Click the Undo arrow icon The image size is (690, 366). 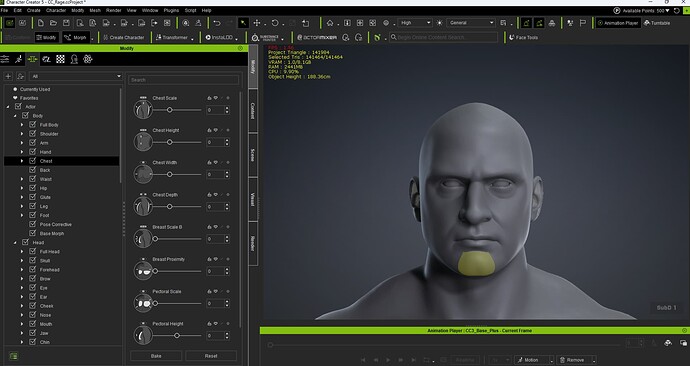click(x=217, y=23)
